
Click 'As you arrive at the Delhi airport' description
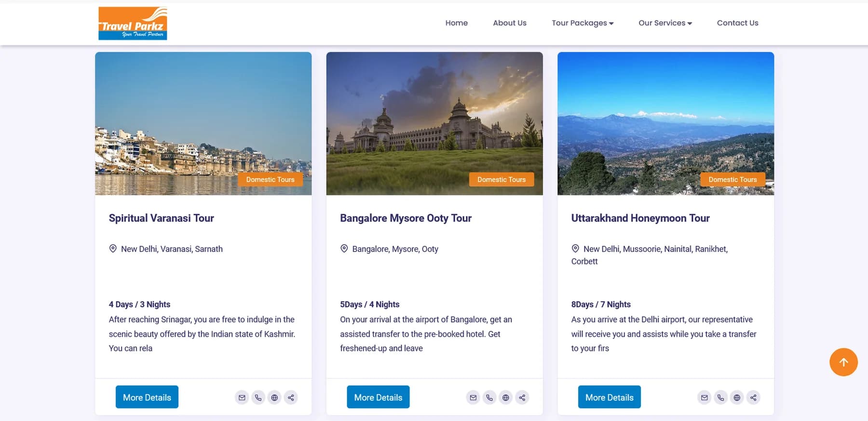click(664, 334)
